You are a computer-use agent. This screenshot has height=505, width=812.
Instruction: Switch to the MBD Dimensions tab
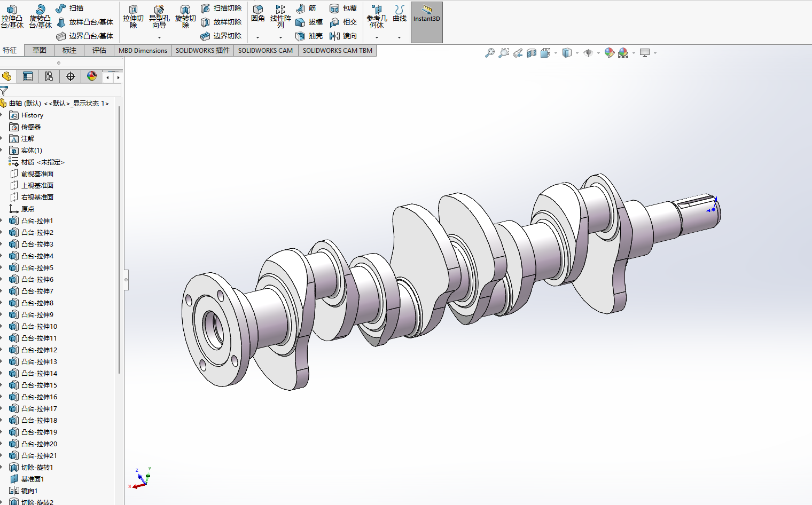143,50
